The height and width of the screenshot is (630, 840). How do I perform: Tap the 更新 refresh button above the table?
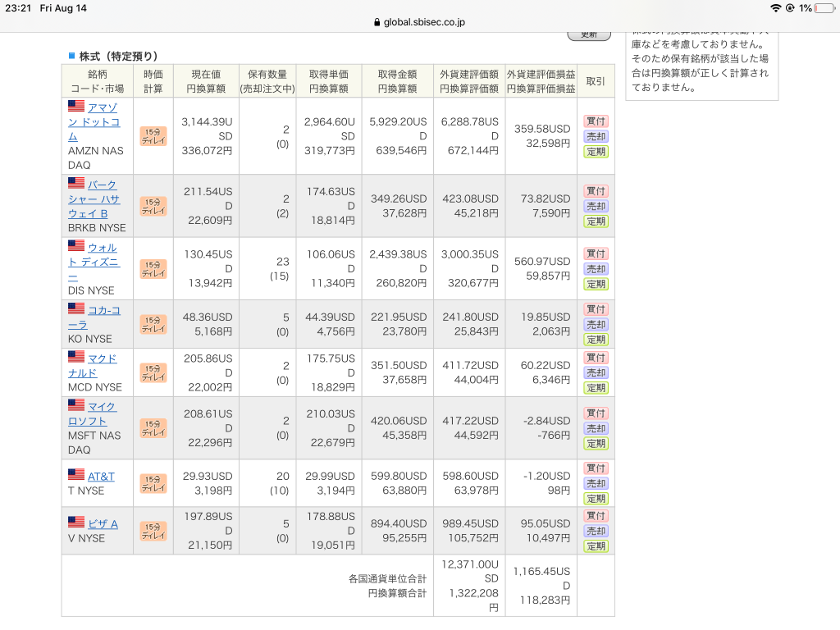pyautogui.click(x=589, y=35)
